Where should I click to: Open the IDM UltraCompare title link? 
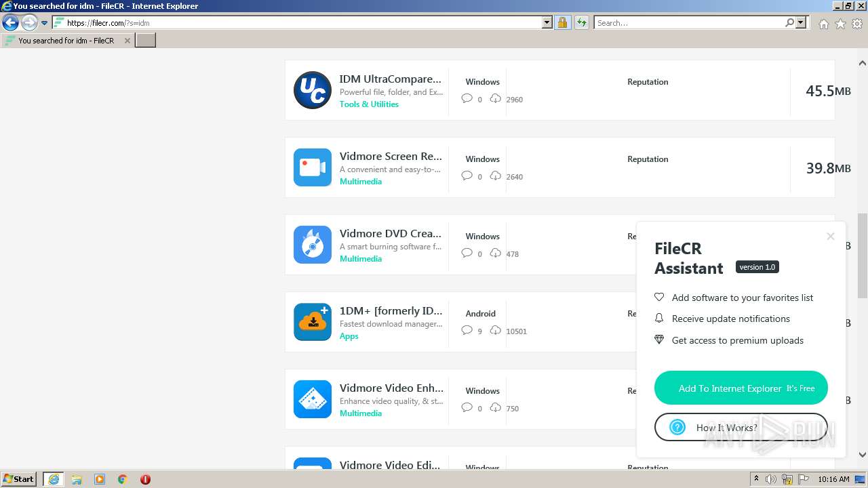pos(391,79)
